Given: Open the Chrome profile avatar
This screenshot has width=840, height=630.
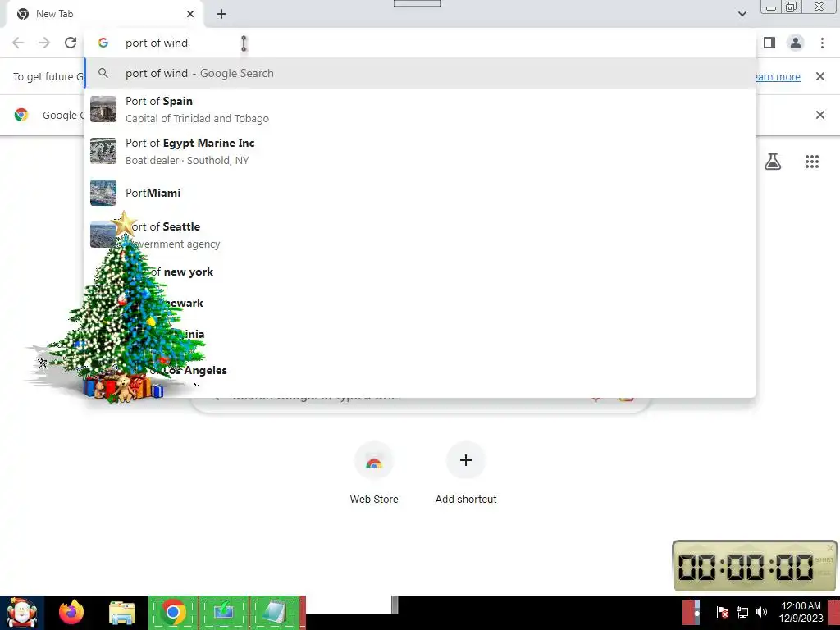Looking at the screenshot, I should 796,43.
